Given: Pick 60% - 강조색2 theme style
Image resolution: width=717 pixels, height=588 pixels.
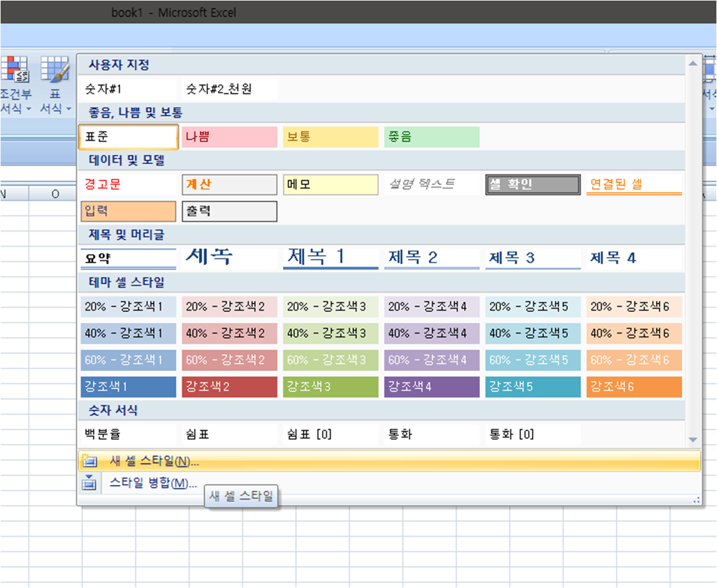Looking at the screenshot, I should coord(229,360).
